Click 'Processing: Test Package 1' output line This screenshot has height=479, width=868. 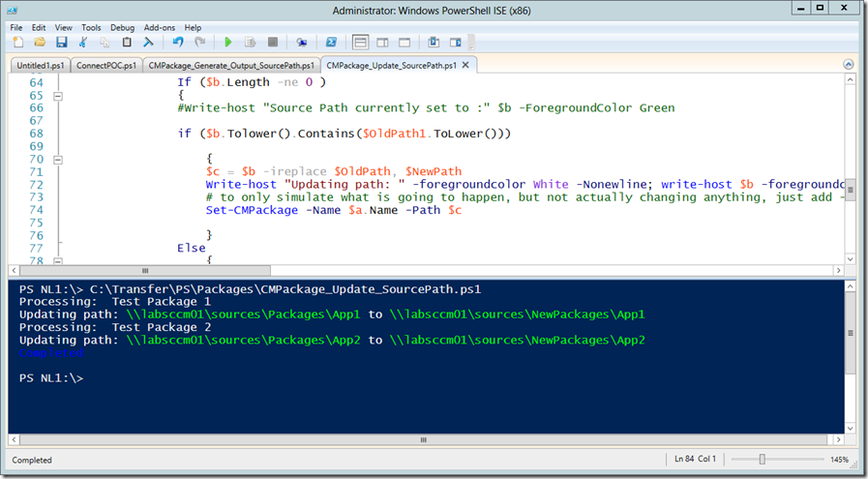tap(115, 302)
